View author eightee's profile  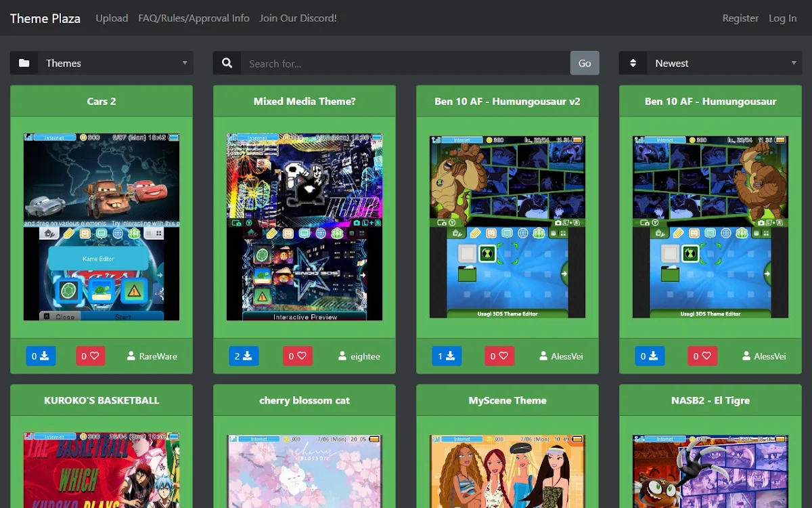pos(359,356)
